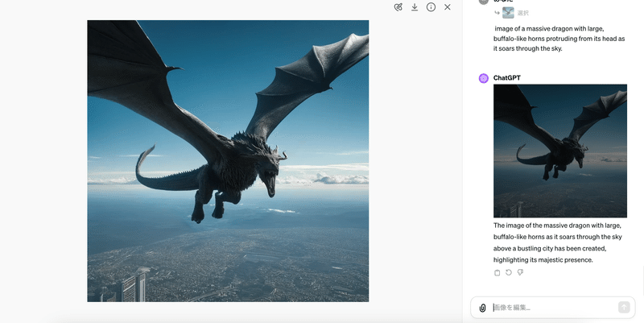Viewport: 644px width, 323px height.
Task: Regenerate the ChatGPT response
Action: pyautogui.click(x=509, y=272)
